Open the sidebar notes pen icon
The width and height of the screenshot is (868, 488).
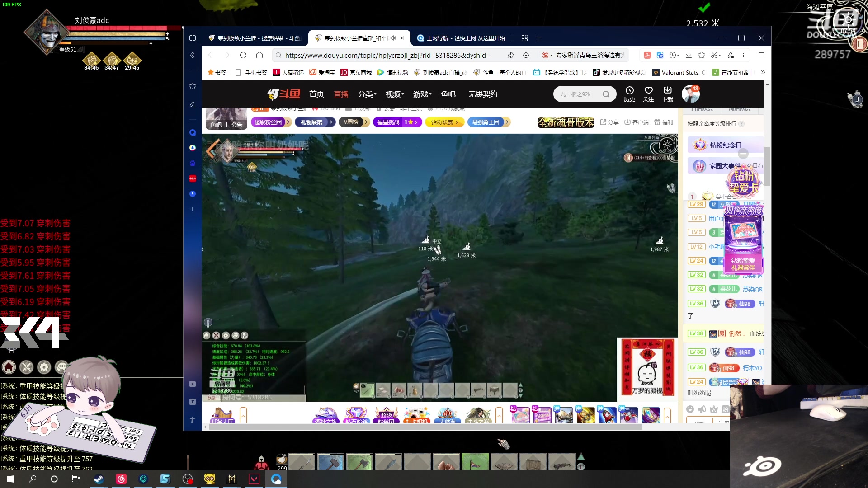pyautogui.click(x=193, y=104)
